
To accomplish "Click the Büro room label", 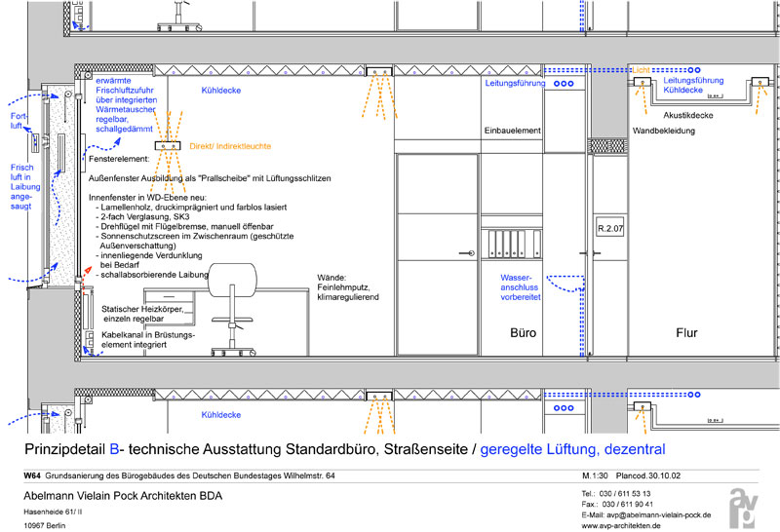I will 524,333.
